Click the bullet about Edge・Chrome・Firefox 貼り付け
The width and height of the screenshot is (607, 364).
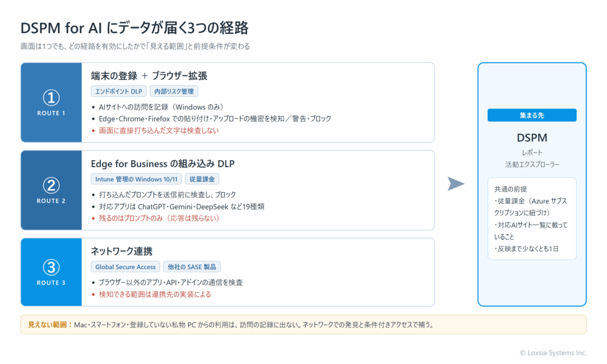click(215, 119)
